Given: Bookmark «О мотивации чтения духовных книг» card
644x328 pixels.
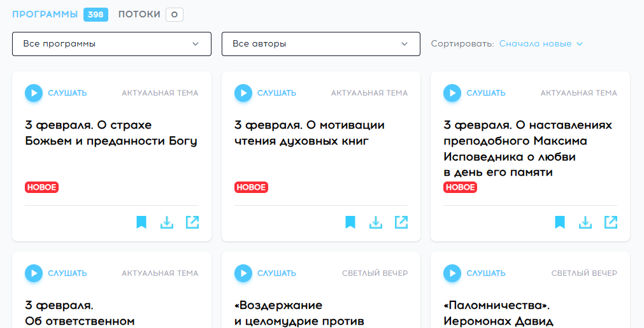Looking at the screenshot, I should (x=350, y=222).
